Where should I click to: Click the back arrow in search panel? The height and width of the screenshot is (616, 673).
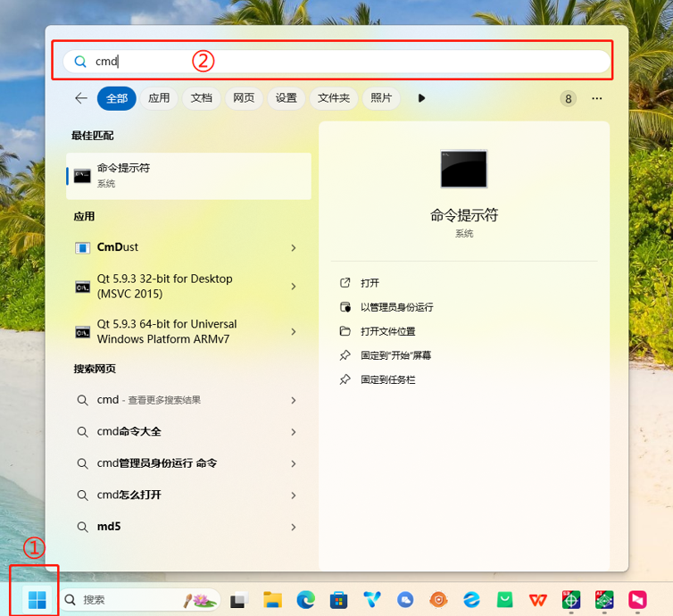pos(81,98)
